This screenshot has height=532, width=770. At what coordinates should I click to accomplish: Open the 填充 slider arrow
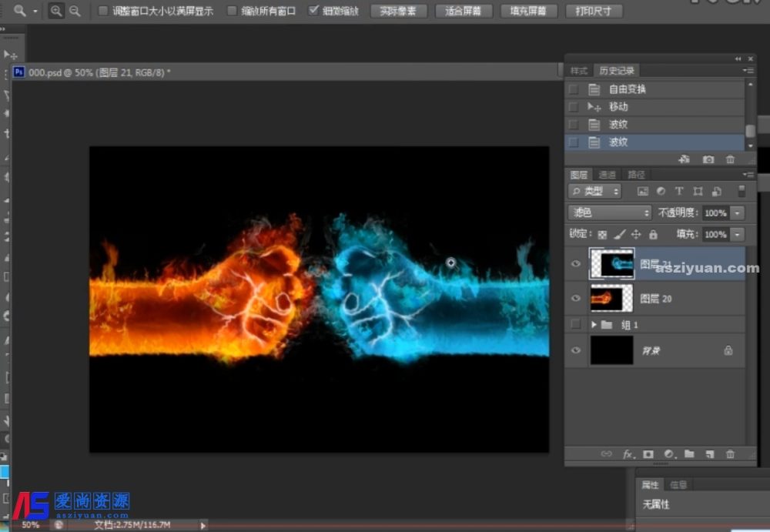click(x=738, y=235)
